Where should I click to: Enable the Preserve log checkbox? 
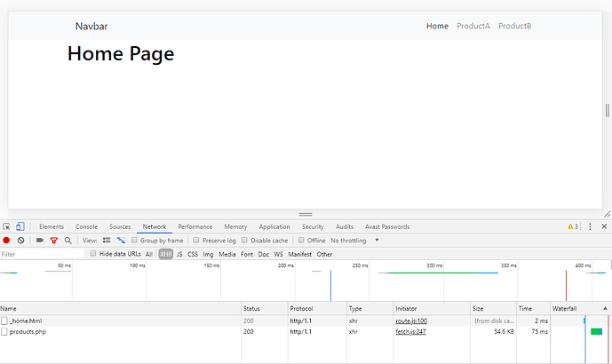coord(197,241)
